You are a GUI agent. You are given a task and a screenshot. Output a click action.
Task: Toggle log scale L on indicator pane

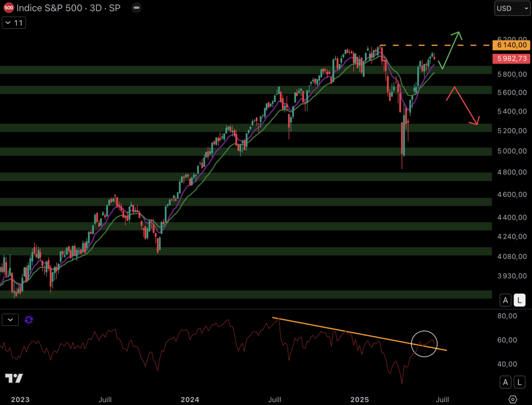[x=520, y=382]
